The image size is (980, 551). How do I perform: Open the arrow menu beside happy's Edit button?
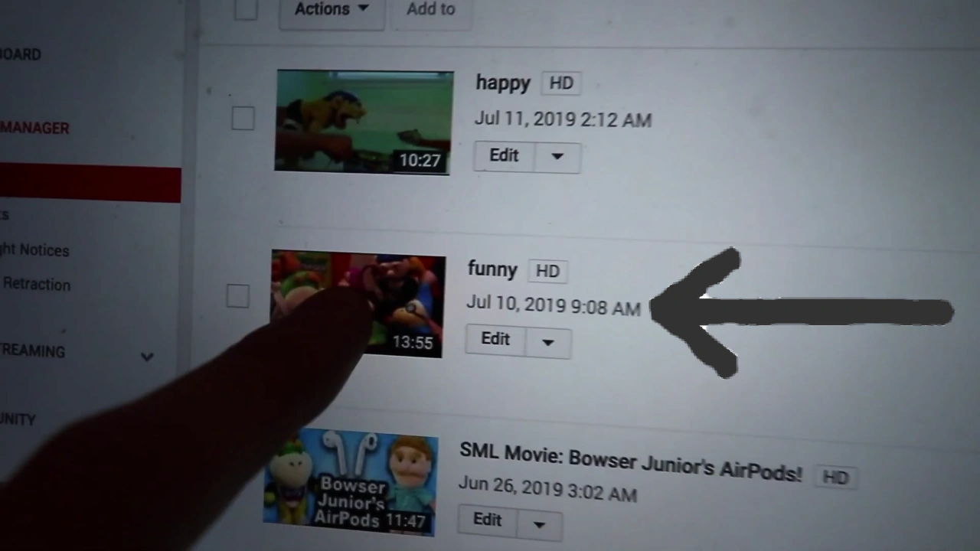[x=557, y=157]
